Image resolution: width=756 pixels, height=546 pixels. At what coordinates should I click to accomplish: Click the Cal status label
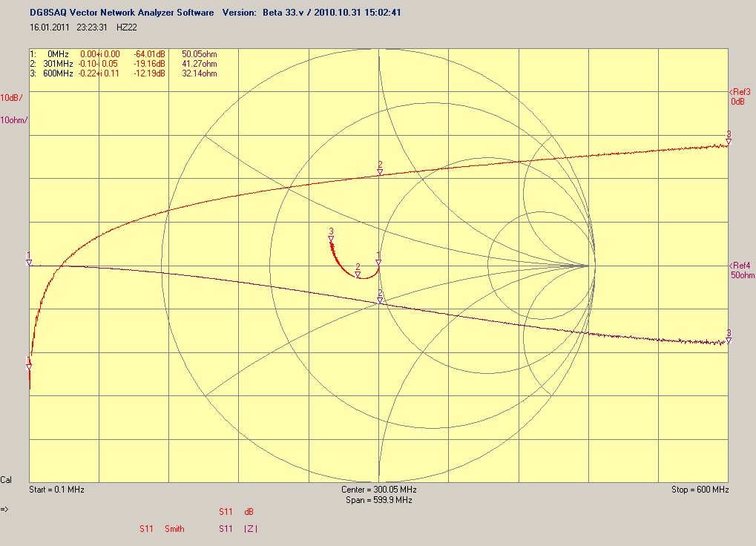[x=6, y=480]
